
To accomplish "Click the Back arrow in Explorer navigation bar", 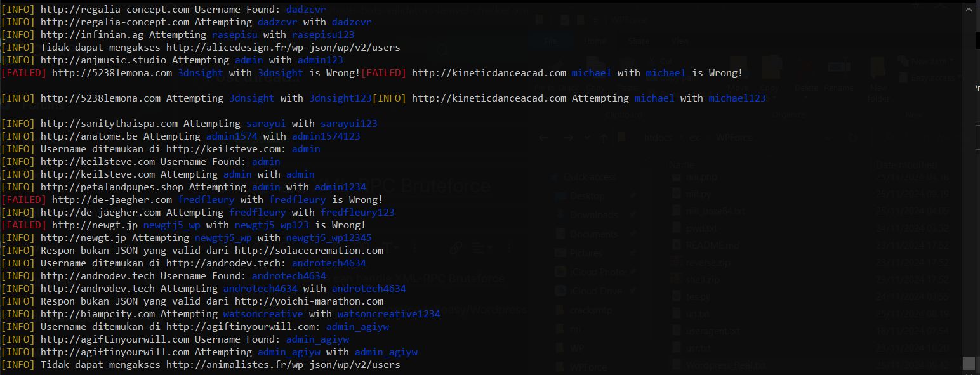I will coord(544,138).
